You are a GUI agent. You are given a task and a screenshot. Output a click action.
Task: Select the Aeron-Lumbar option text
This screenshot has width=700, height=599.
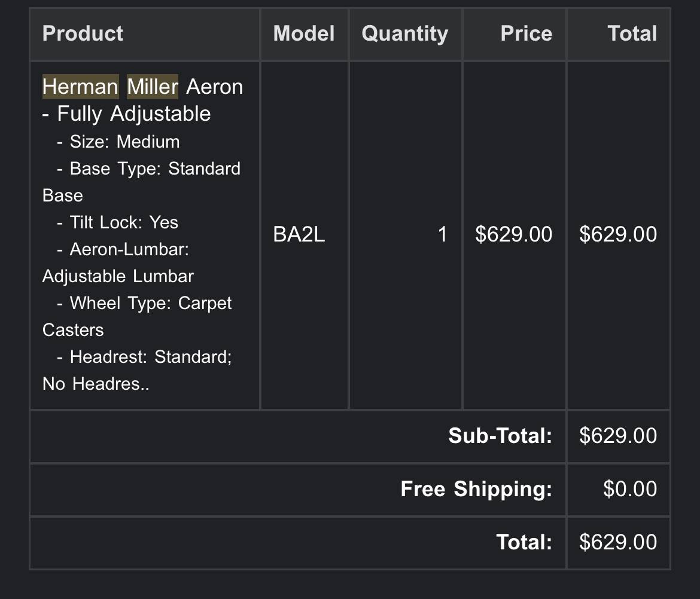[129, 249]
